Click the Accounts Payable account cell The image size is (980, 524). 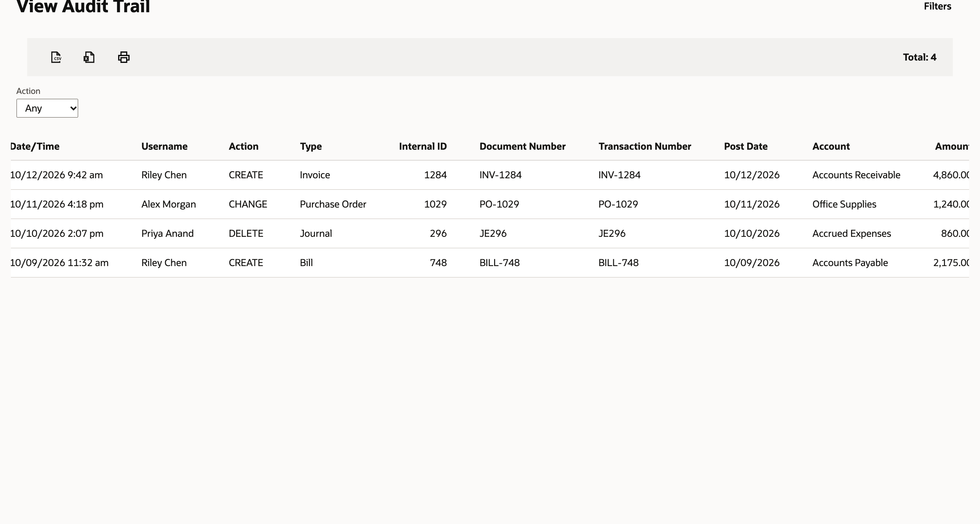tap(850, 263)
